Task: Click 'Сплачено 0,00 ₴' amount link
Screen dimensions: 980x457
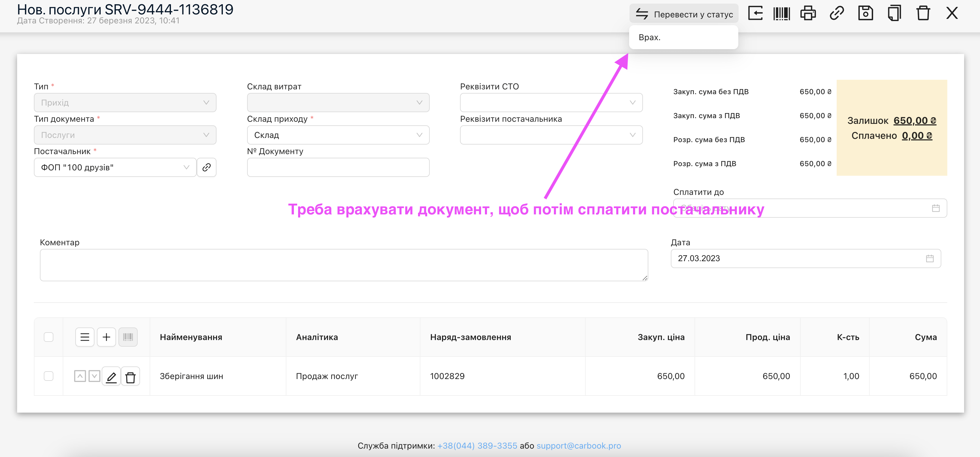Action: click(x=917, y=136)
